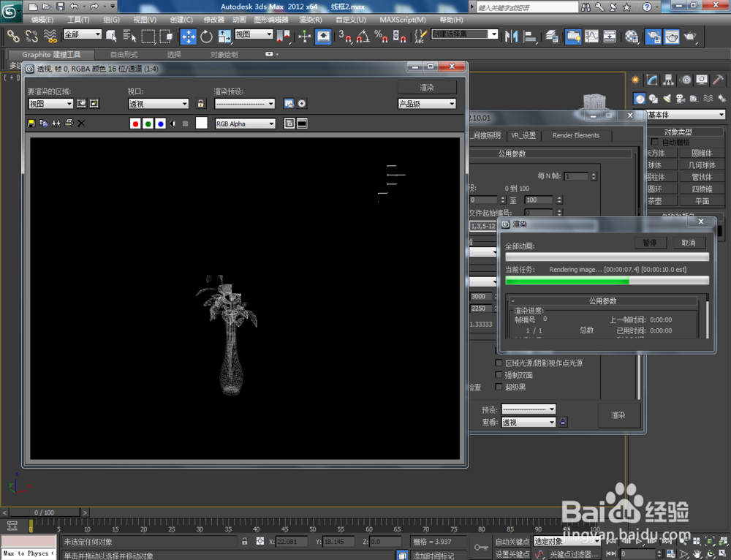Open the 渲染预设 dropdown

click(x=245, y=104)
